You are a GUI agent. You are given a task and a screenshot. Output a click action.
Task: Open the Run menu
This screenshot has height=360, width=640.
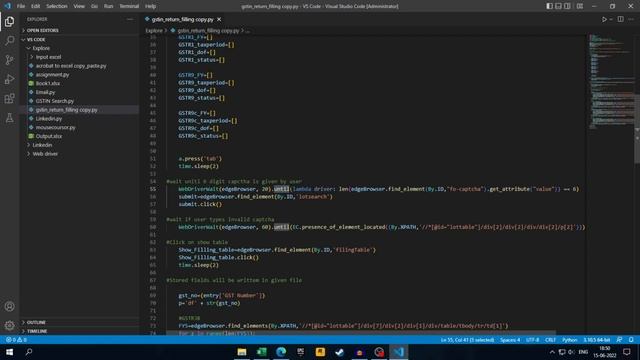tap(108, 6)
